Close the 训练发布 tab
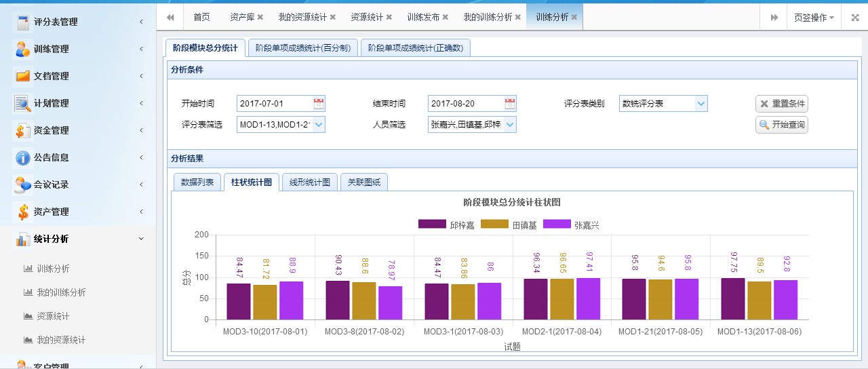 pos(446,17)
